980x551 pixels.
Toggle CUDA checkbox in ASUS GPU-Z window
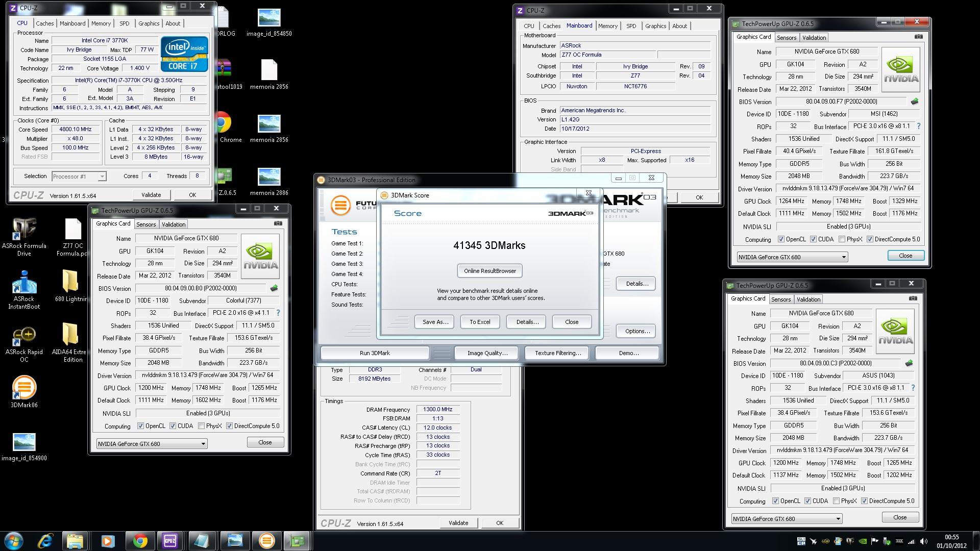(x=807, y=501)
